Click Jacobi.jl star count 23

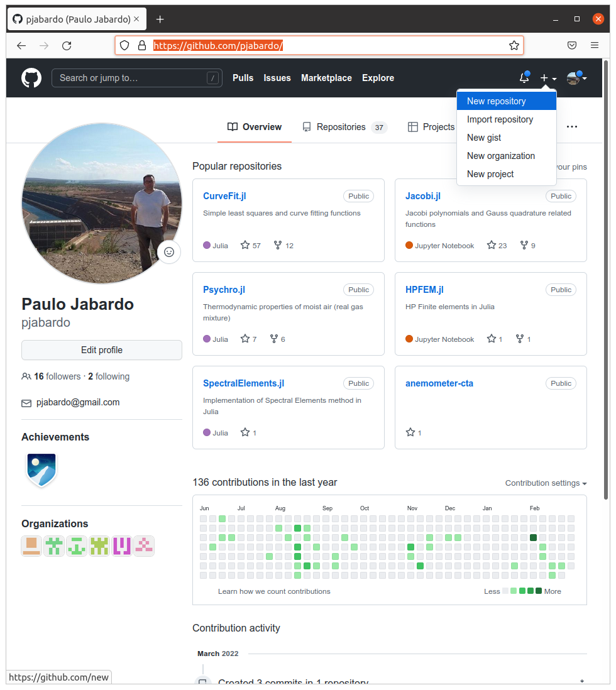tap(497, 246)
